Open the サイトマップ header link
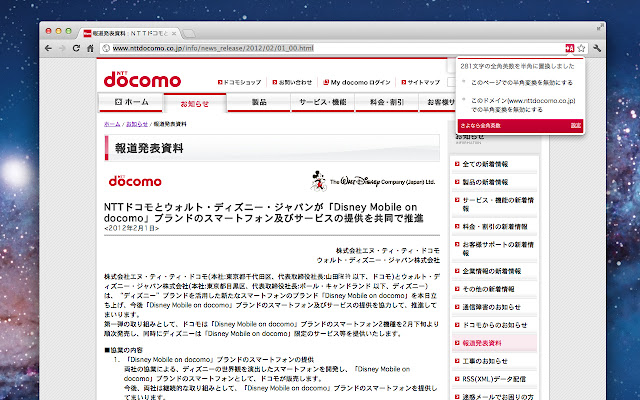This screenshot has height=400, width=640. coord(421,82)
